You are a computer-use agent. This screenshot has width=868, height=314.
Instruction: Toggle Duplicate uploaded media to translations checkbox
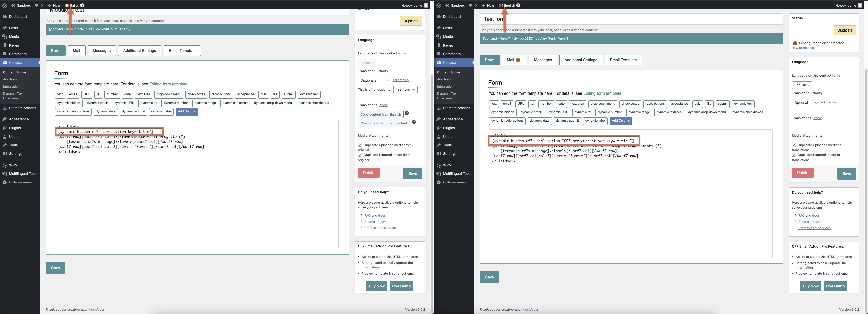[x=794, y=145]
